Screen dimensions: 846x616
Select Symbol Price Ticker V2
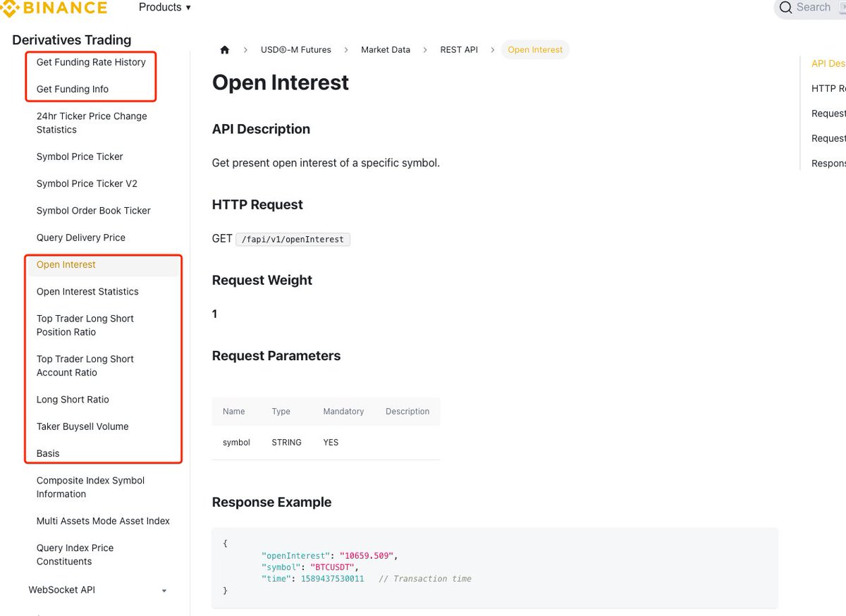pos(87,183)
